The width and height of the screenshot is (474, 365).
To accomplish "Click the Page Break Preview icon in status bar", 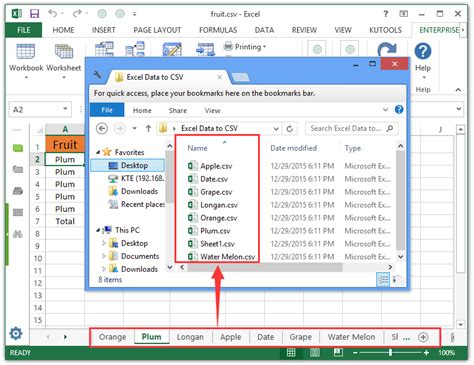I will (x=338, y=352).
